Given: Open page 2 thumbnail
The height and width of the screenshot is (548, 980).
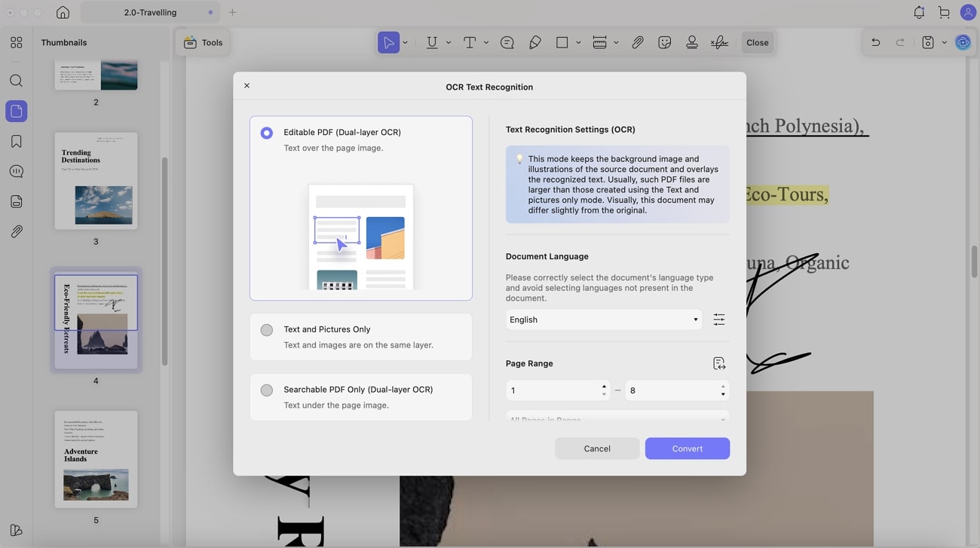Looking at the screenshot, I should coord(96,76).
